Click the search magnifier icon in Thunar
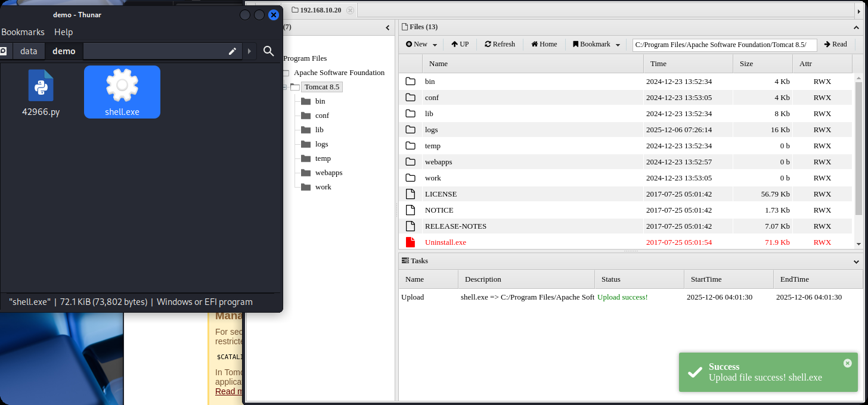 click(x=269, y=51)
